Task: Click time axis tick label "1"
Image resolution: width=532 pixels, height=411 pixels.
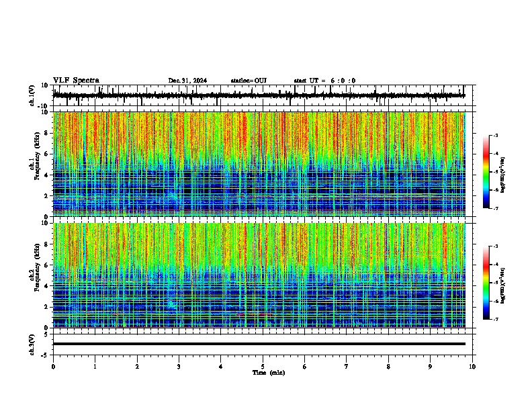Action: pos(95,367)
